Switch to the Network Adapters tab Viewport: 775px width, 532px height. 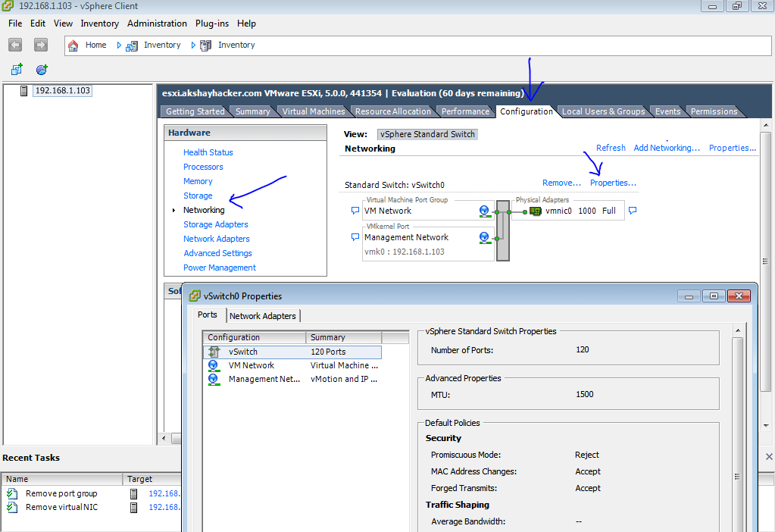(263, 316)
